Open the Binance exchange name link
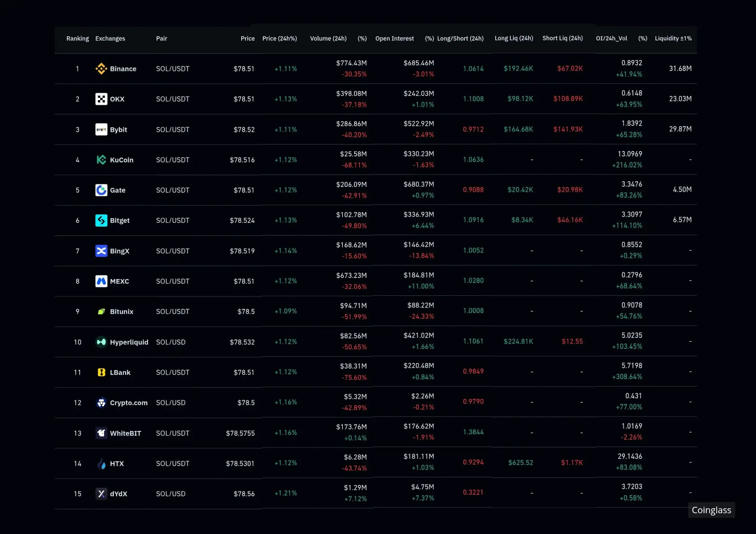Screen dimensions: 756x534 coord(123,69)
